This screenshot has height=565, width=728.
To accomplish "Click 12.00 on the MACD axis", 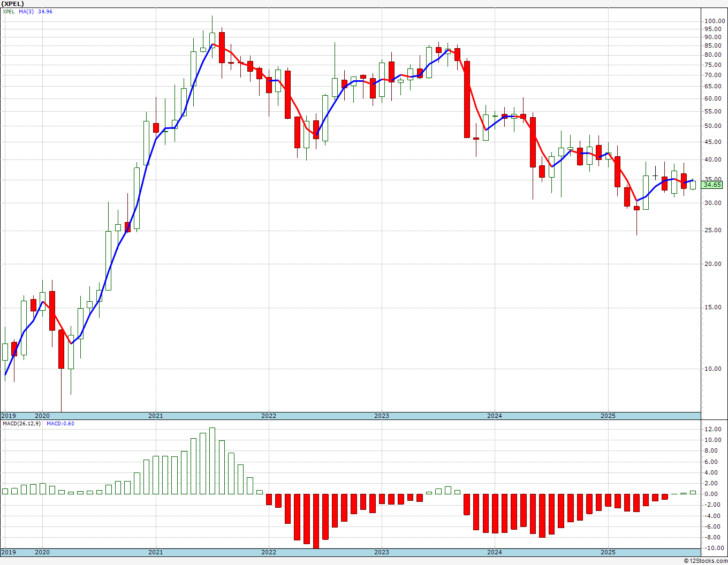I will [x=714, y=430].
